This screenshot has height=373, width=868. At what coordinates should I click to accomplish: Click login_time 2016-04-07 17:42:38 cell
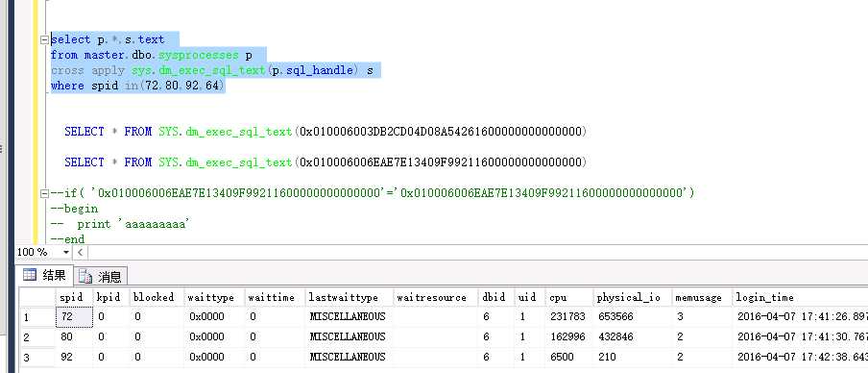(x=800, y=357)
